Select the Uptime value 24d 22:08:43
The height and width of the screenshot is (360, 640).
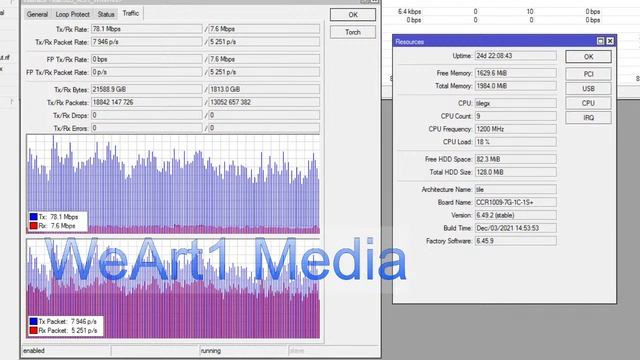[x=515, y=56]
